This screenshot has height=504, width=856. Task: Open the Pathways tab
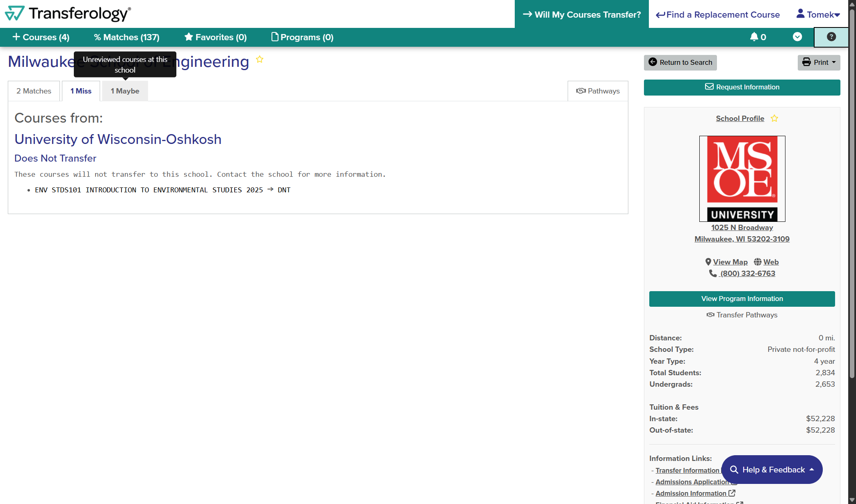tap(598, 91)
